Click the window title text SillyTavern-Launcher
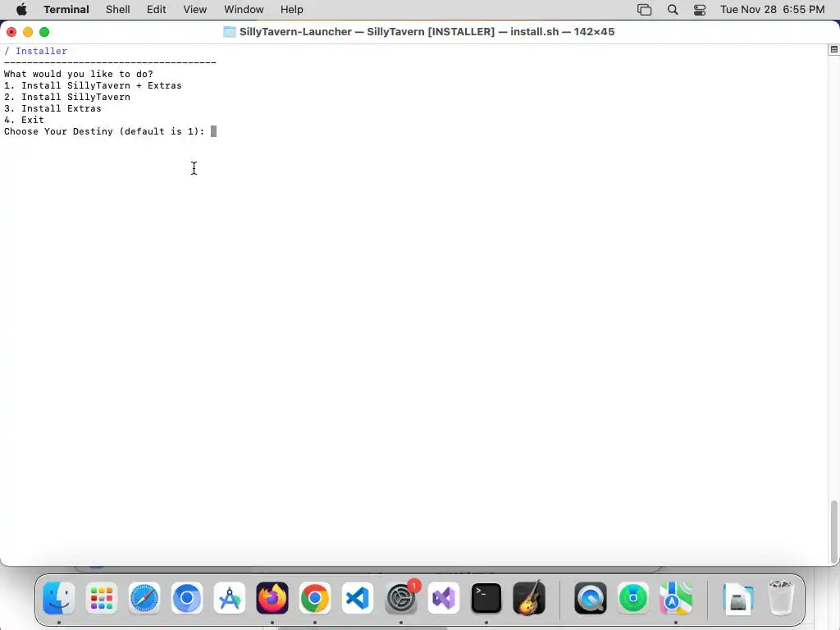Screen dimensions: 840x630 click(x=295, y=32)
